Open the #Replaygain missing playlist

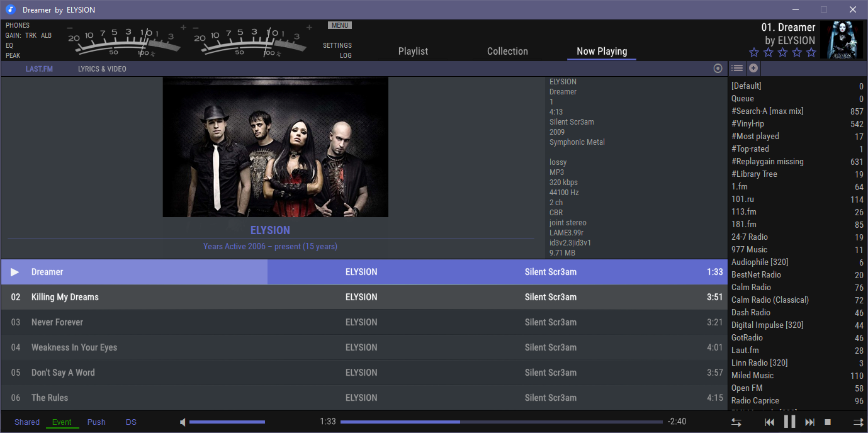click(798, 162)
